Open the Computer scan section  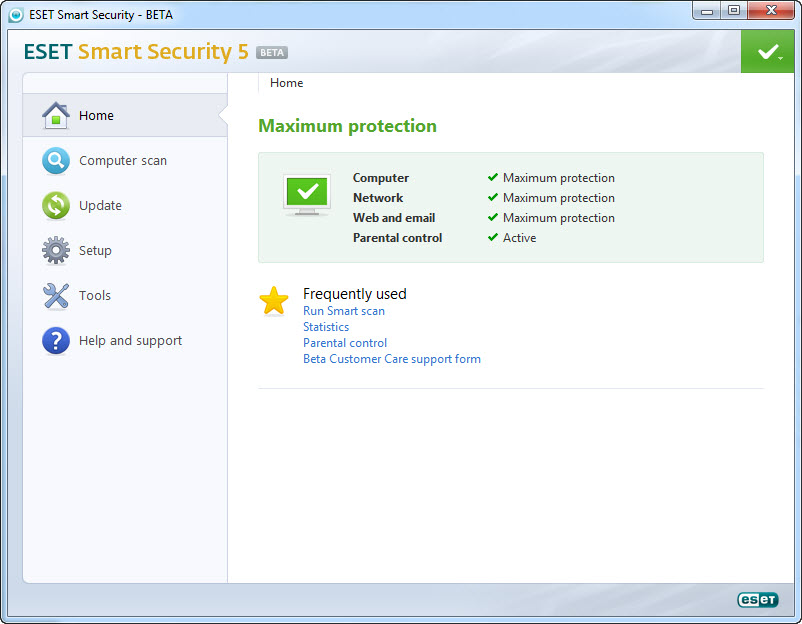pyautogui.click(x=123, y=161)
